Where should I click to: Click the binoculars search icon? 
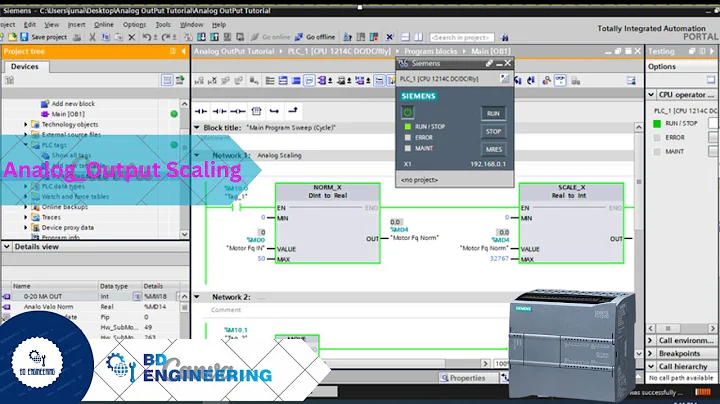(x=504, y=37)
